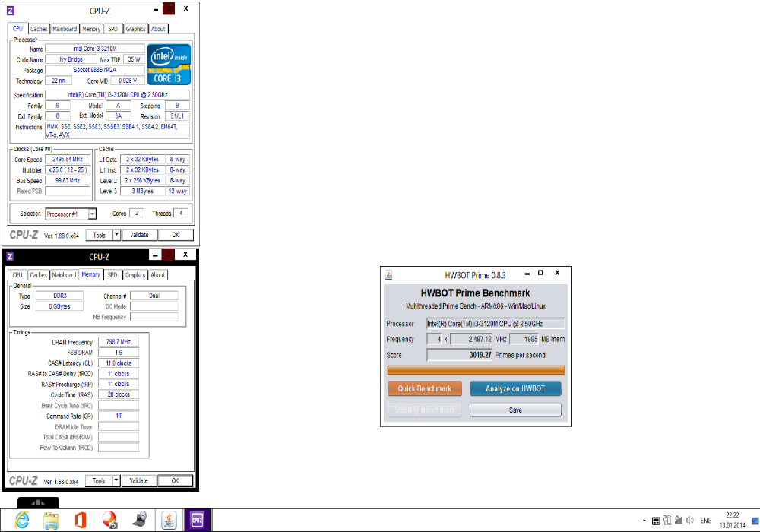Activate the CPU-Z taskbar icon
The width and height of the screenshot is (760, 532).
[198, 521]
